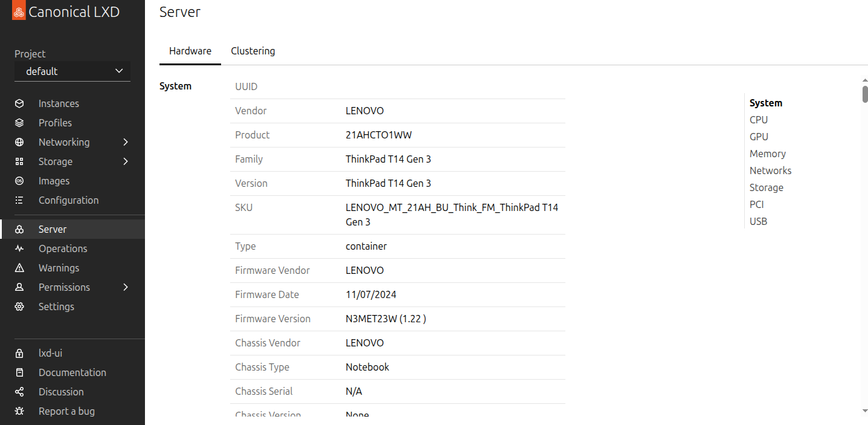The width and height of the screenshot is (868, 425).
Task: Jump to Storage section in outline
Action: [x=767, y=187]
